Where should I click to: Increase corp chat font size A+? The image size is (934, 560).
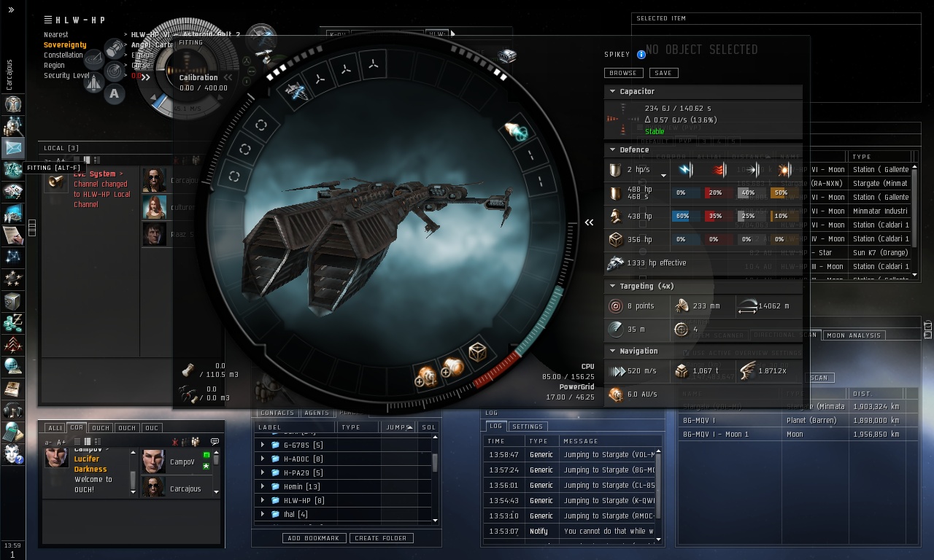point(61,442)
